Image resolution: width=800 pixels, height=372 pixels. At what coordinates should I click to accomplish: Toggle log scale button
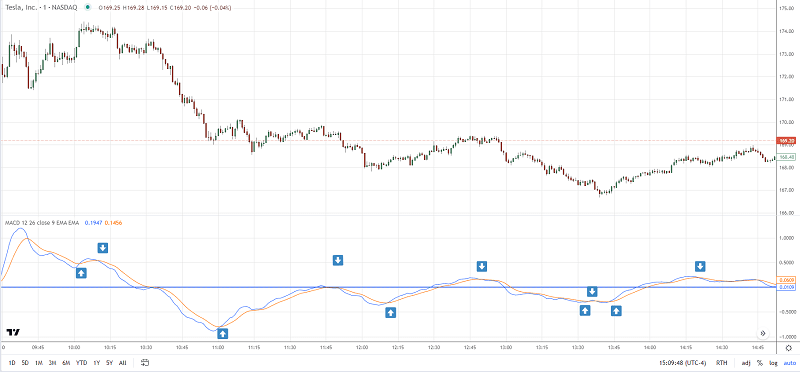point(773,363)
